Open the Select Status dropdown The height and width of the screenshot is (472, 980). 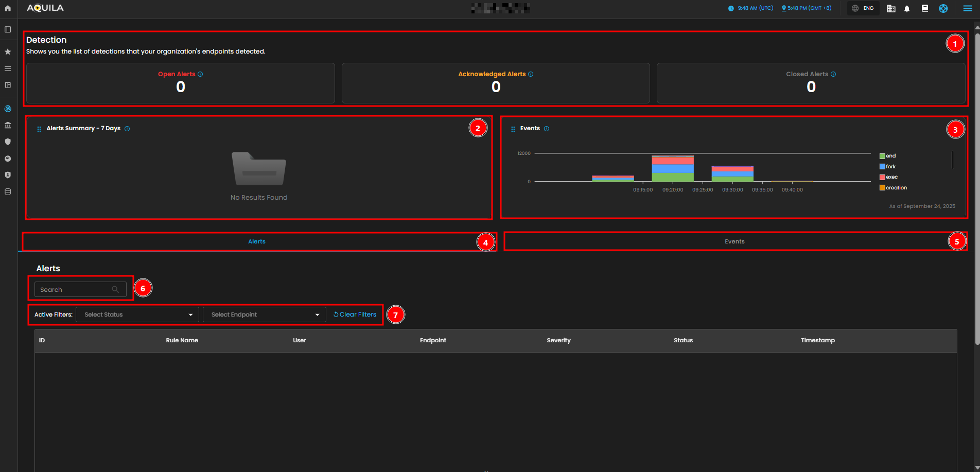pos(137,314)
